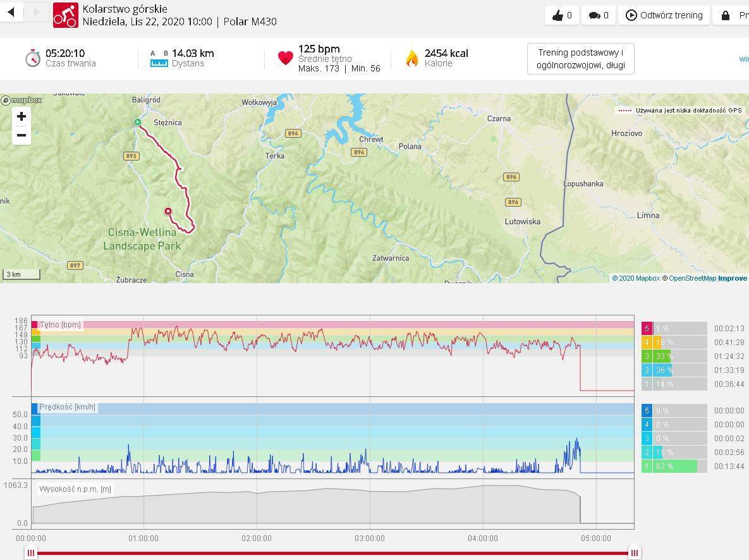Open the comments bubble button
Screen dimensions: 749x560
pyautogui.click(x=599, y=15)
